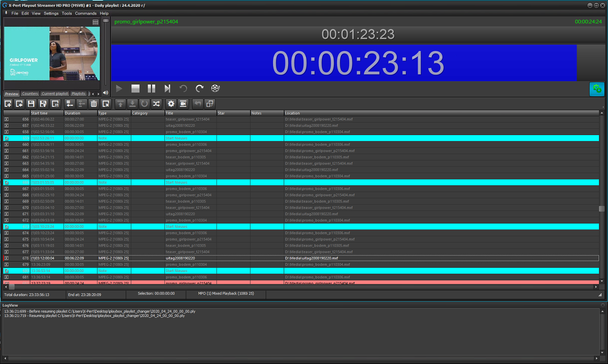Click the hamburger menu above the preview
This screenshot has height=364, width=608.
[x=95, y=22]
